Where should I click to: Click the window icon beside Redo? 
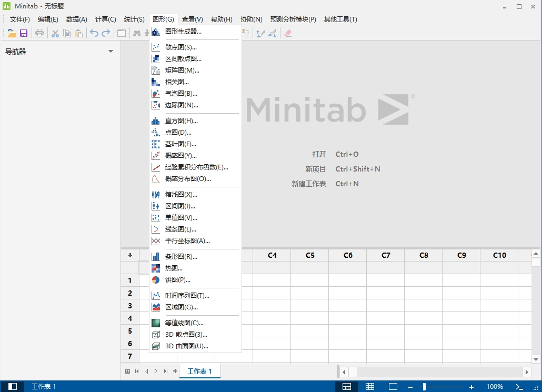tap(122, 33)
